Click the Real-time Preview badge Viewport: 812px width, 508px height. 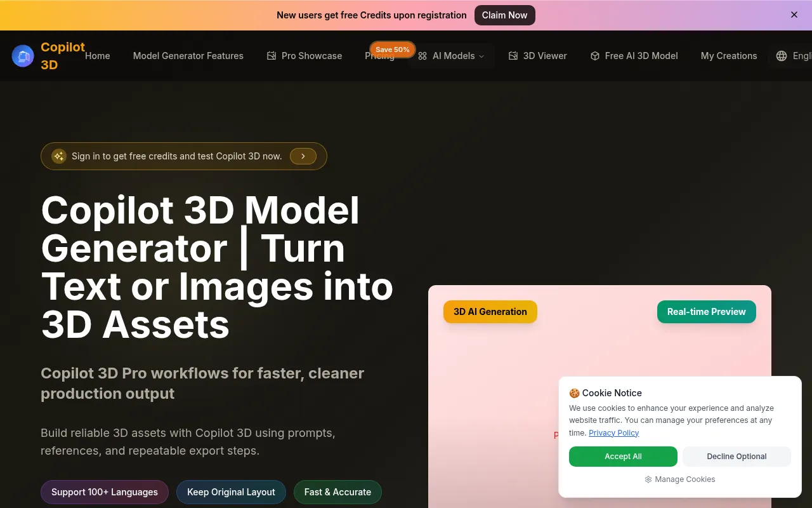pos(707,312)
